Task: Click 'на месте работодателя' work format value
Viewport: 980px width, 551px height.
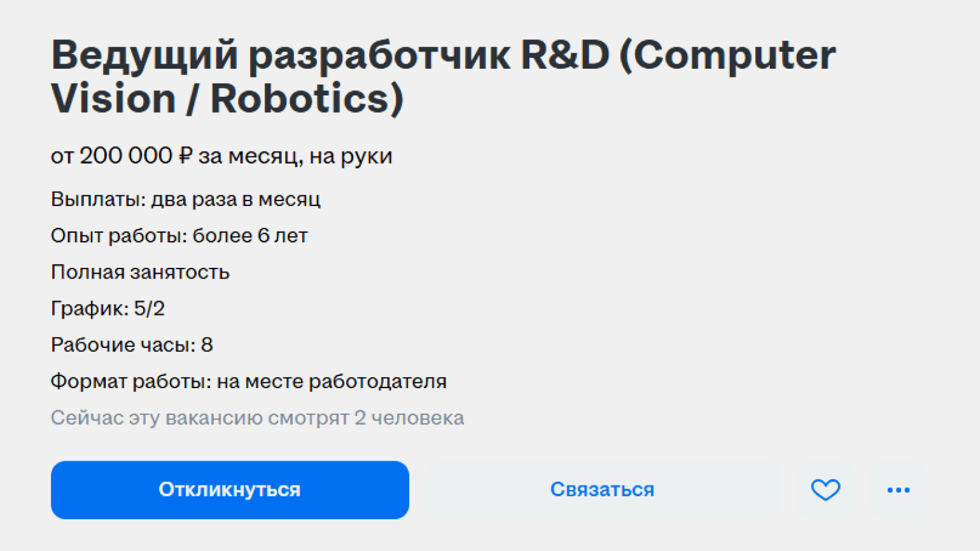Action: click(332, 381)
